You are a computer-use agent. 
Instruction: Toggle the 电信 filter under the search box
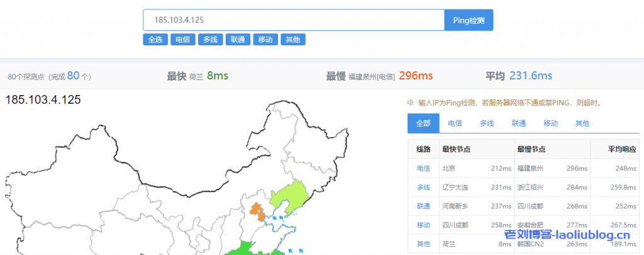coord(182,40)
